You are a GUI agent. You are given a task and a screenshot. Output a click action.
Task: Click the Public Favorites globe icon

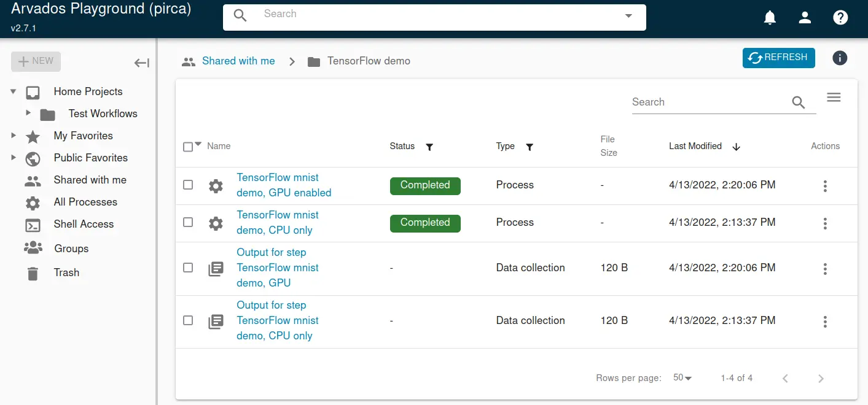[x=33, y=159]
